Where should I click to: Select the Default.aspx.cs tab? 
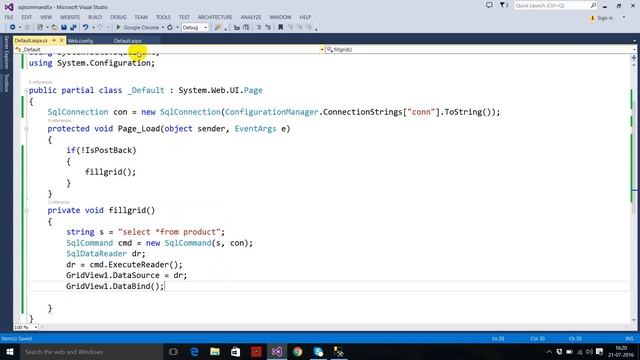(x=31, y=41)
